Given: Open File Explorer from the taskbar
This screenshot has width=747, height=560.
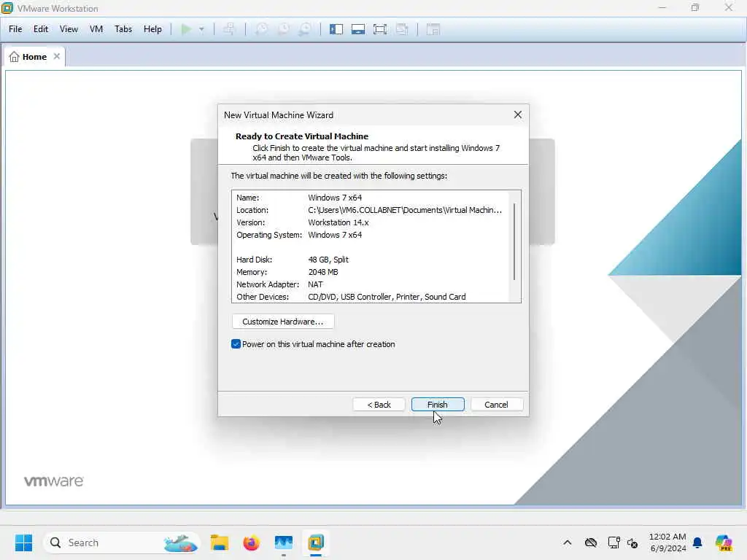Looking at the screenshot, I should pos(220,542).
